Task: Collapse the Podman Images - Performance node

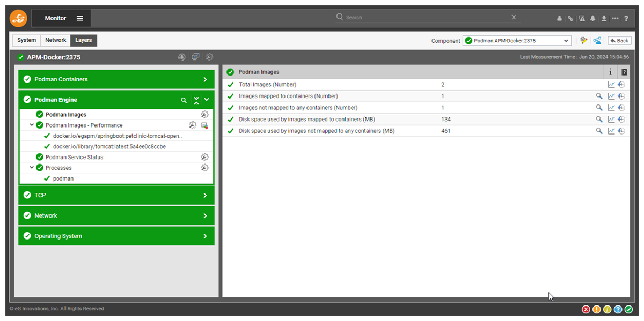Action: pyautogui.click(x=32, y=125)
